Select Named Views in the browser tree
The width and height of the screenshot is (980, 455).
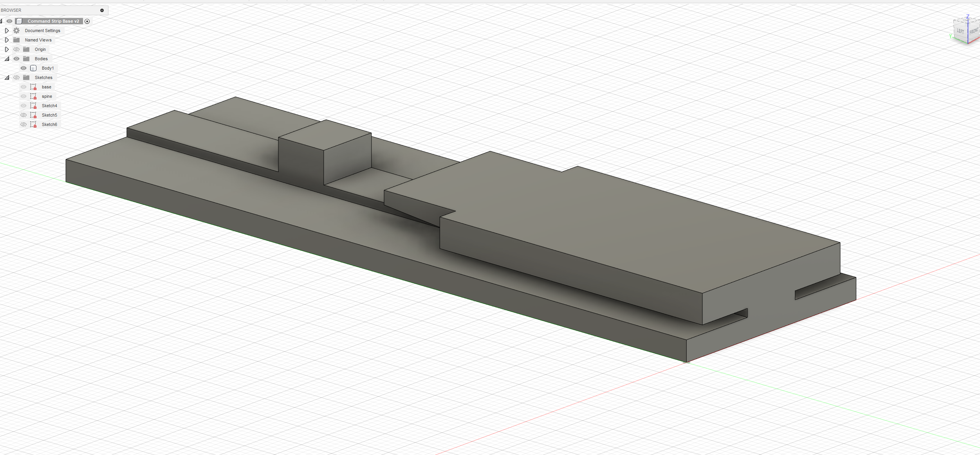pos(38,40)
